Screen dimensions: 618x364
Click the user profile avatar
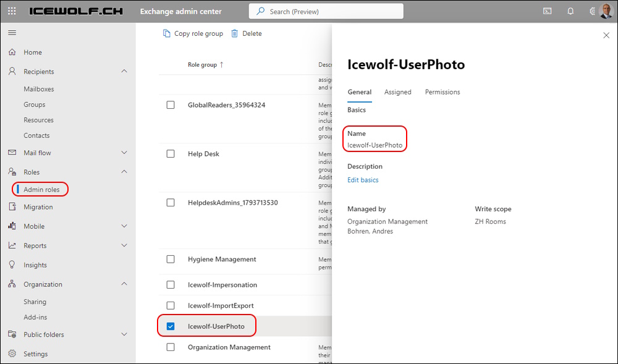pyautogui.click(x=606, y=11)
